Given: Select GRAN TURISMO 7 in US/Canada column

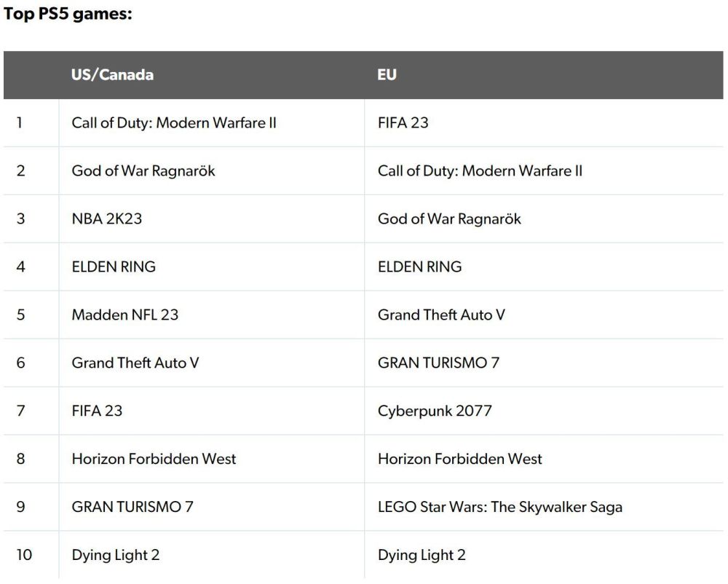Looking at the screenshot, I should [x=132, y=507].
